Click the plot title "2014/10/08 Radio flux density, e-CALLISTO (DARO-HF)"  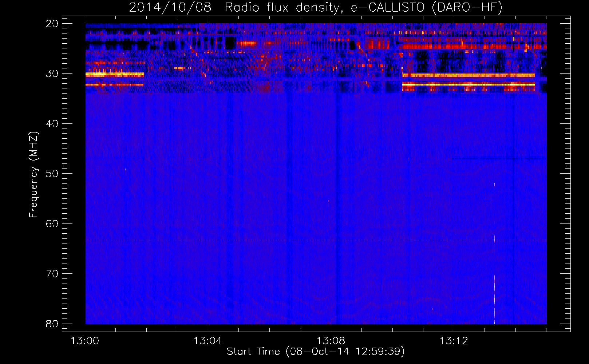point(316,8)
